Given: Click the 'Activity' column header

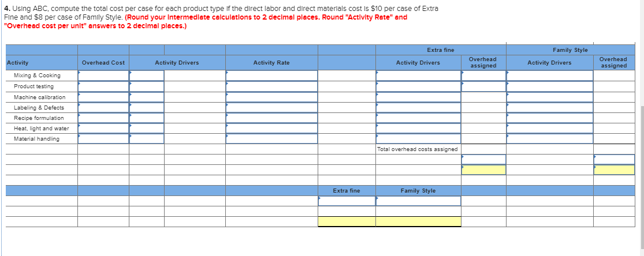Looking at the screenshot, I should click(18, 63).
